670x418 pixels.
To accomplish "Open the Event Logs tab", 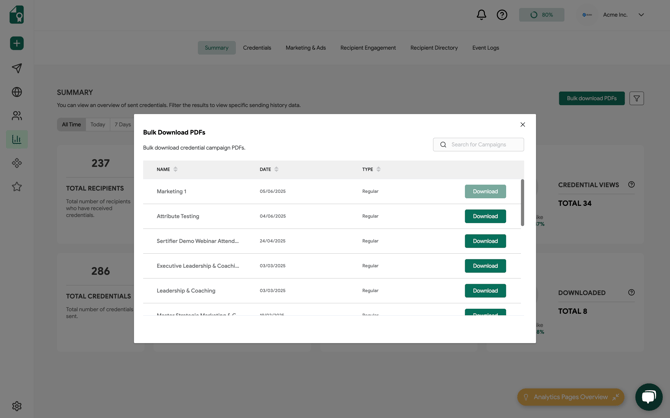I will point(485,48).
